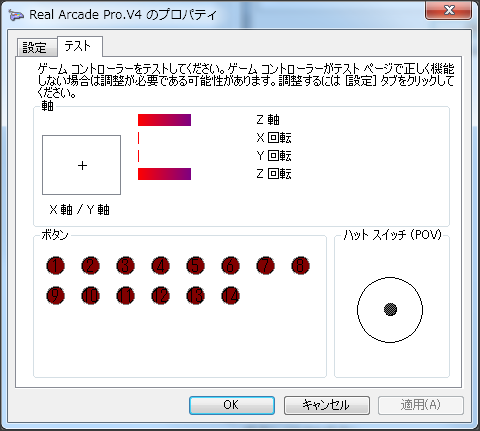Click button indicator number 10
The image size is (480, 431).
[90, 296]
